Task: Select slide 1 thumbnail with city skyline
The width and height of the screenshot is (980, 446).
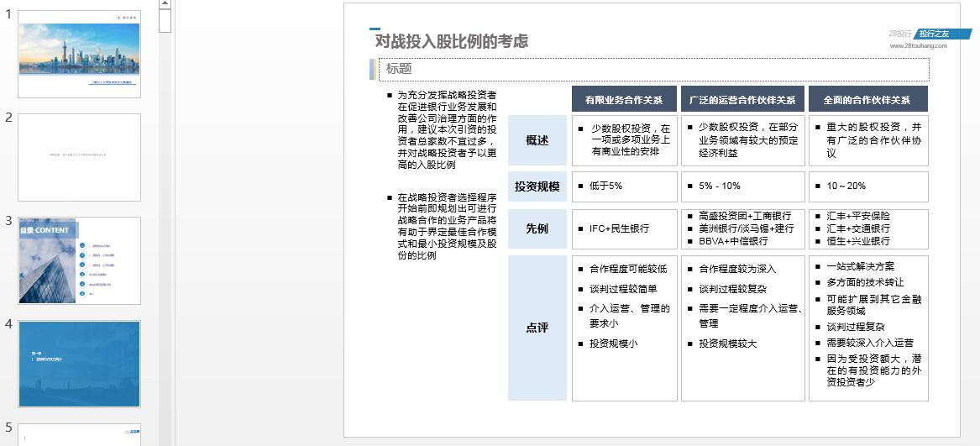Action: pos(80,55)
